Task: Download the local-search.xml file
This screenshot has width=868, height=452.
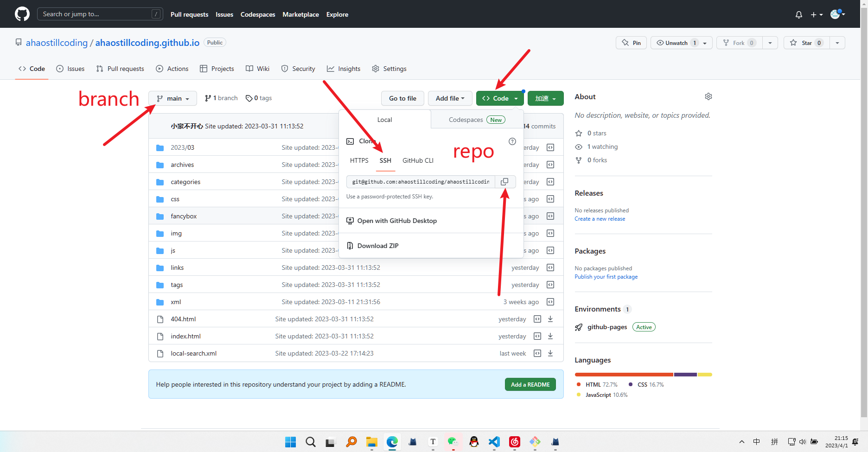Action: (550, 353)
